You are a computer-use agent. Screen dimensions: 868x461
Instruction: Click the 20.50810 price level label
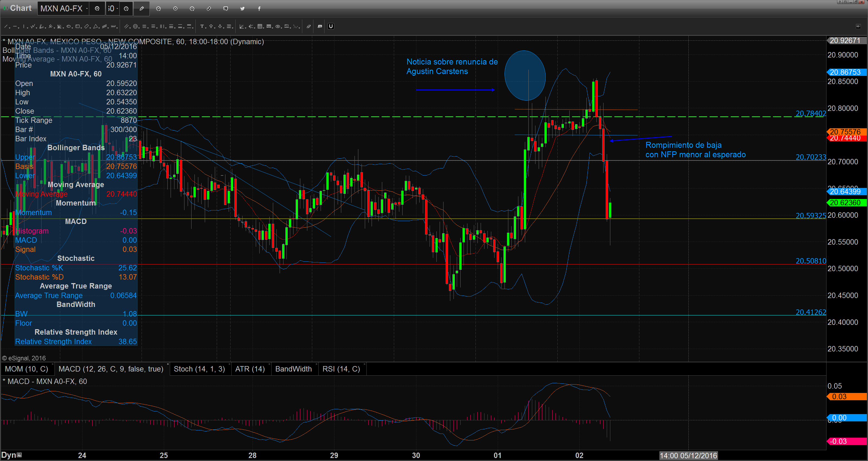pyautogui.click(x=811, y=261)
